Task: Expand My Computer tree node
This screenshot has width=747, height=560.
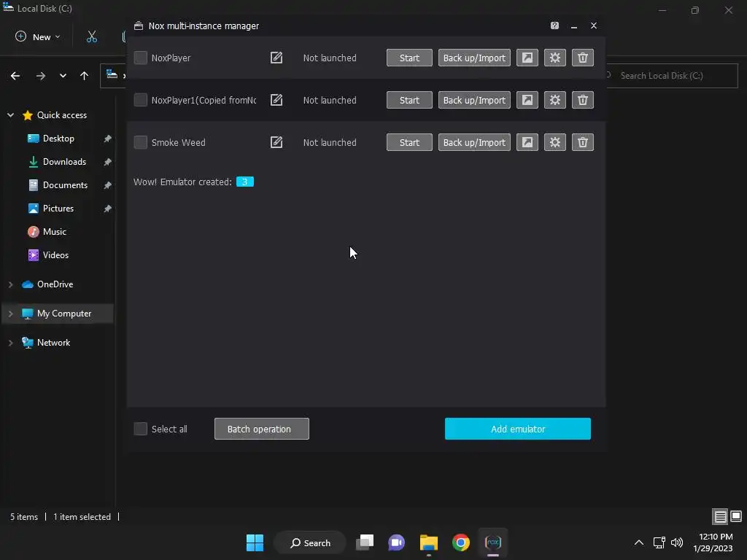Action: (x=10, y=314)
